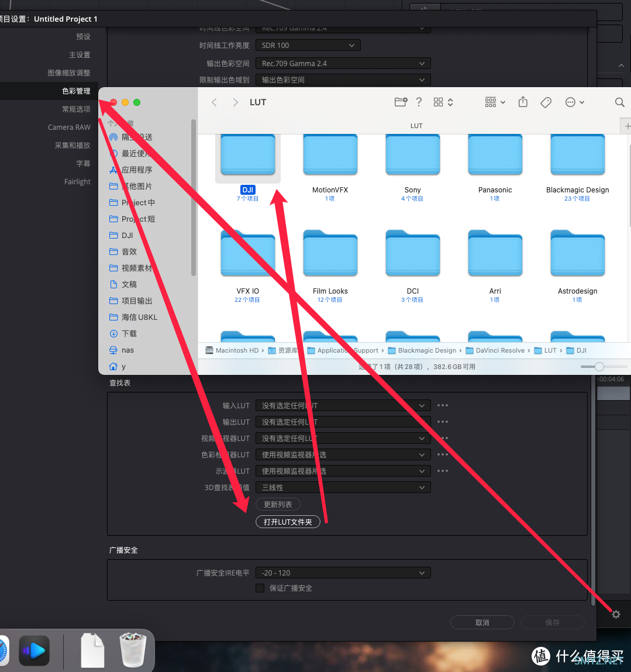Expand the 输入LUT dropdown
Screen dimensions: 631x672
[343, 405]
